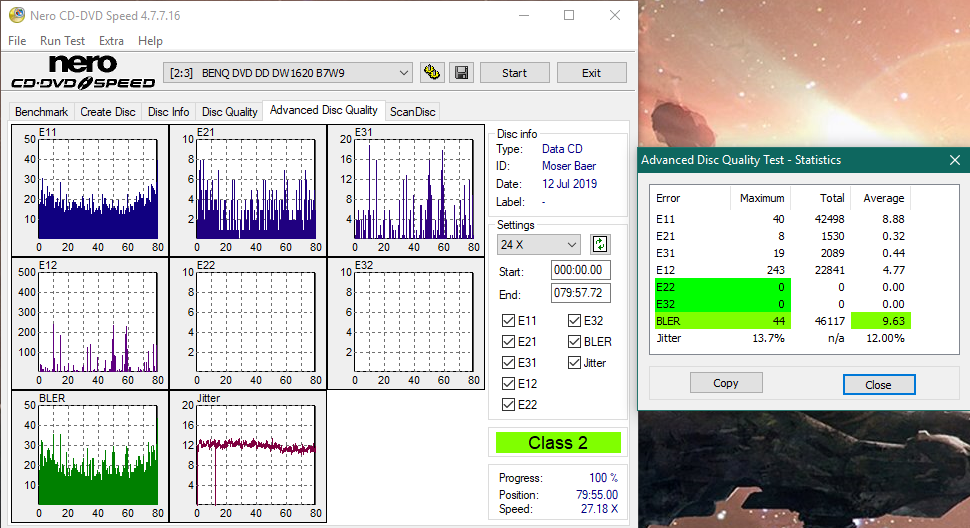Click the Nero app icon in title bar
The height and width of the screenshot is (528, 970).
17,15
